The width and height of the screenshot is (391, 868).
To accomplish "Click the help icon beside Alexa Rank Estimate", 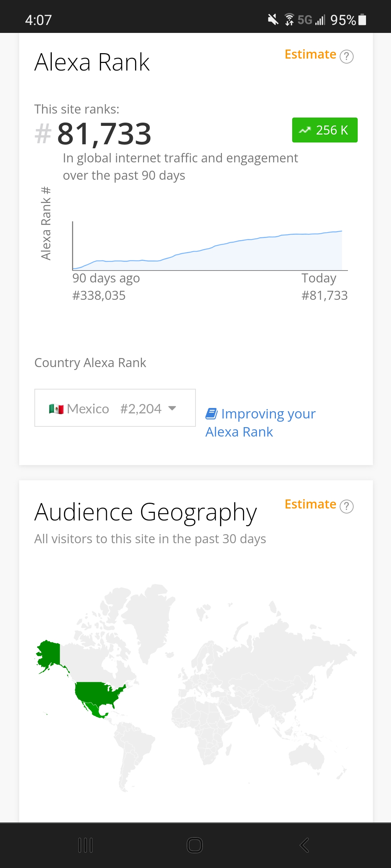I will (x=346, y=56).
